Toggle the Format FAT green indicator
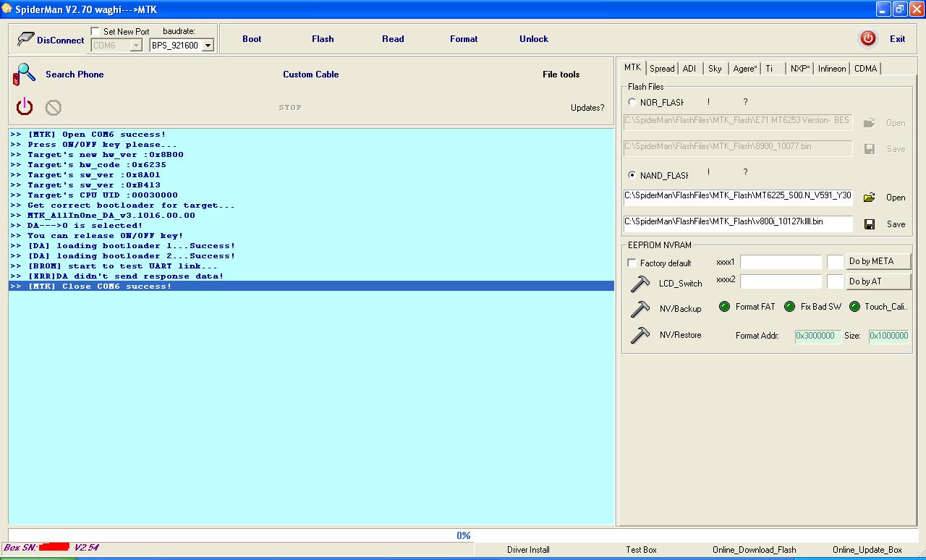 tap(724, 307)
